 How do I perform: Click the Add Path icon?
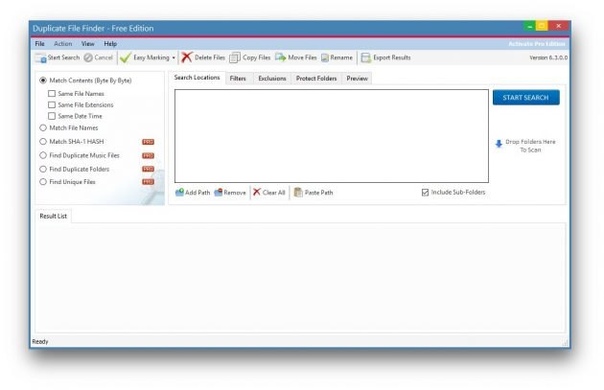(x=180, y=192)
